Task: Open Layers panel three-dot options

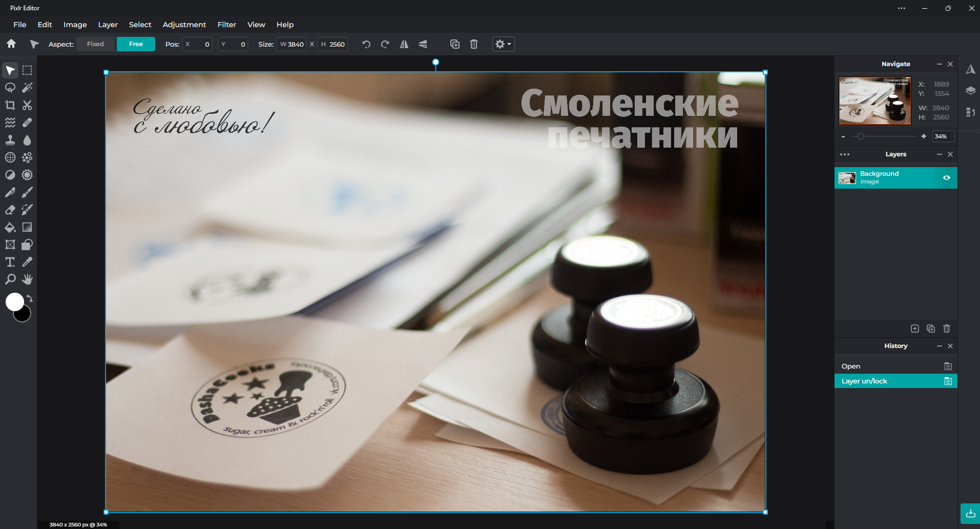Action: pyautogui.click(x=845, y=154)
